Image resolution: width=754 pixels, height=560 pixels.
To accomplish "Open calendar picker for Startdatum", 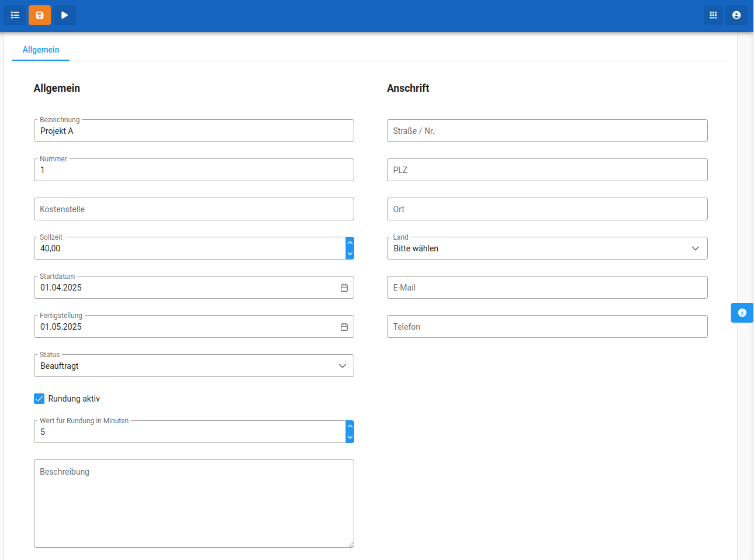I will [x=344, y=288].
